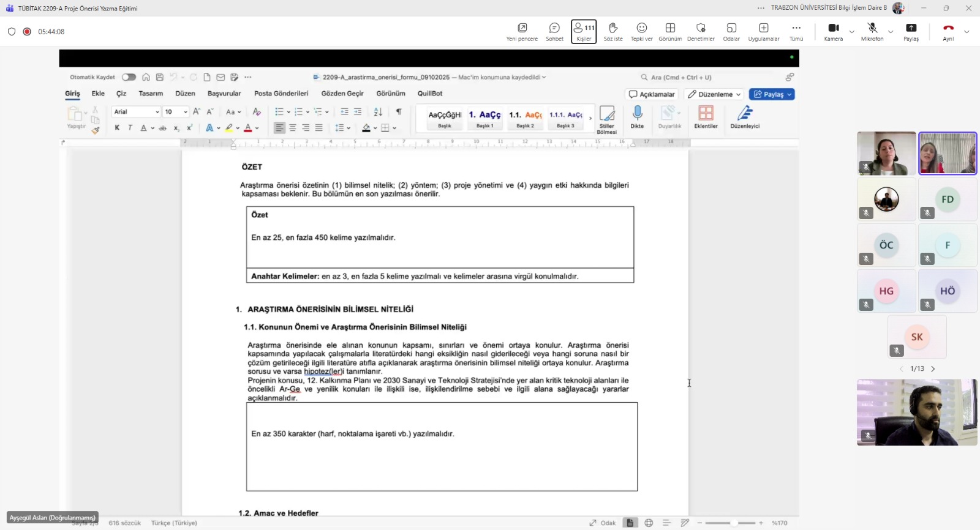Toggle the Otomatik Kaydet switch

point(129,77)
